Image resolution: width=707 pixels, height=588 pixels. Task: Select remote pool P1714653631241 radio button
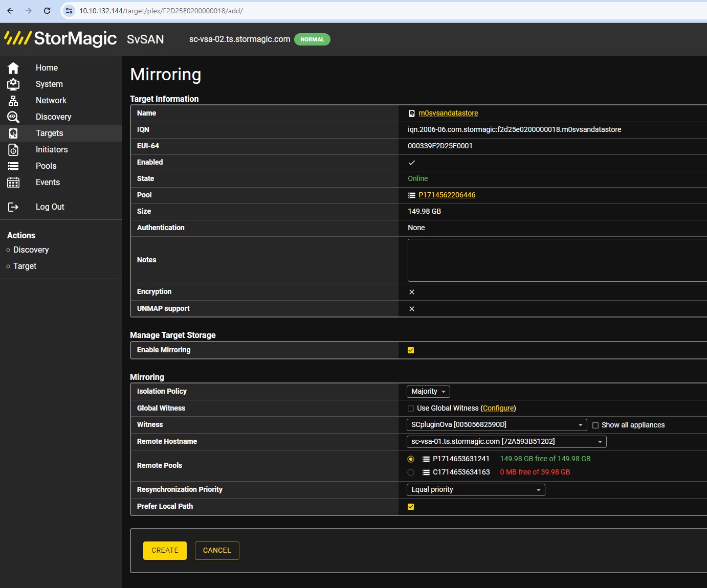(411, 459)
